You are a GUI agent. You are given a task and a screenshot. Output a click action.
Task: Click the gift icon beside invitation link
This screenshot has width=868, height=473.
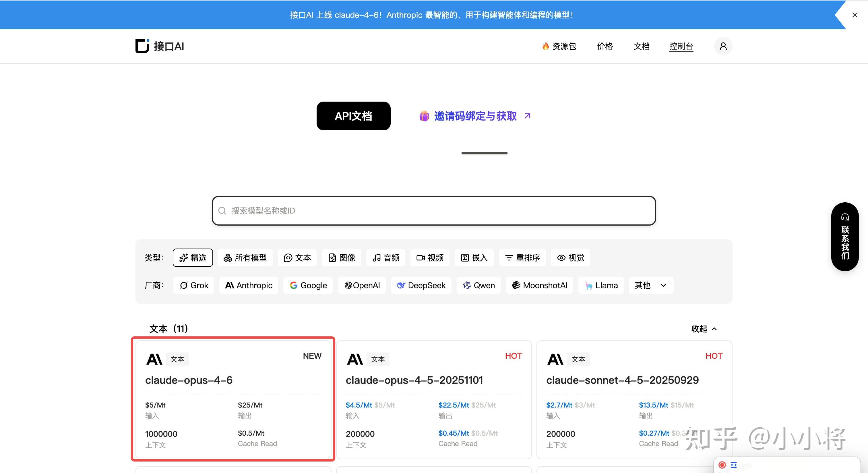pos(424,116)
